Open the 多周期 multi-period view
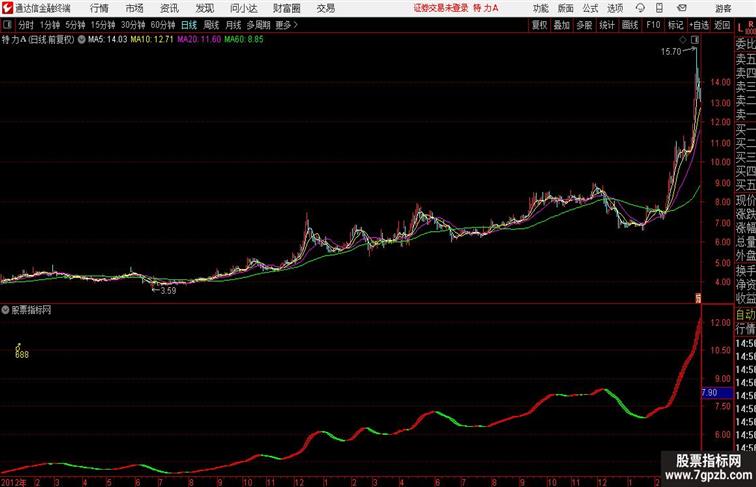The image size is (756, 487). pos(258,25)
